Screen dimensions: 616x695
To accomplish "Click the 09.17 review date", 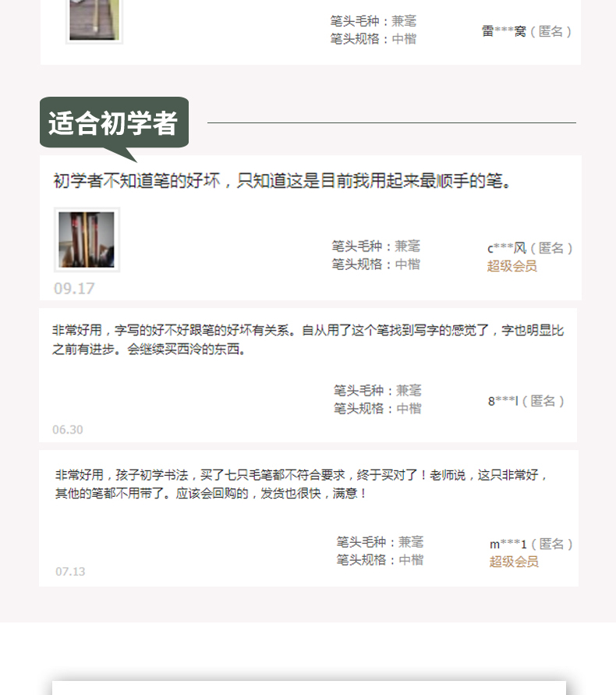I will [x=74, y=289].
